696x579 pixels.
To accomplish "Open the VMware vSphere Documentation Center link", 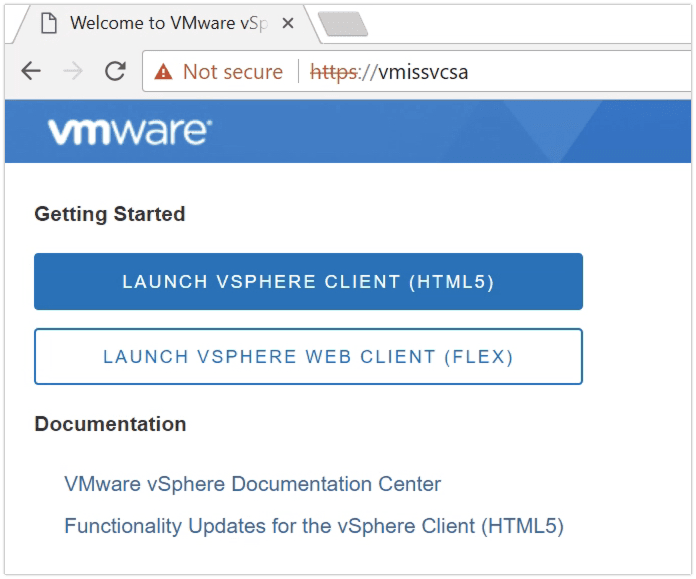I will (253, 484).
